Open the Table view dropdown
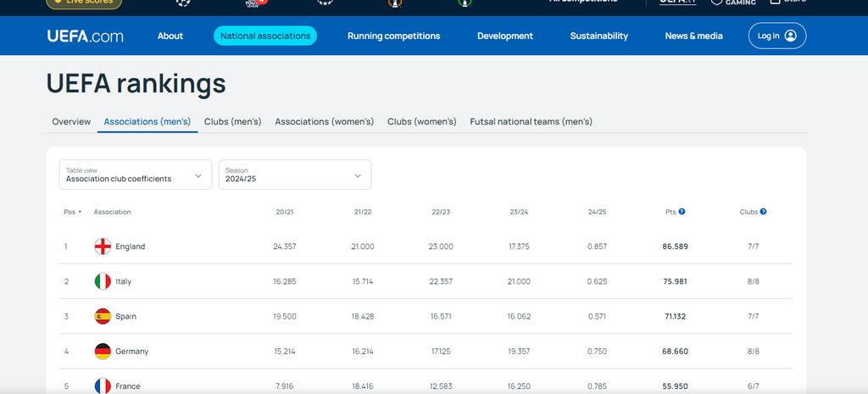The height and width of the screenshot is (394, 868). (x=136, y=175)
